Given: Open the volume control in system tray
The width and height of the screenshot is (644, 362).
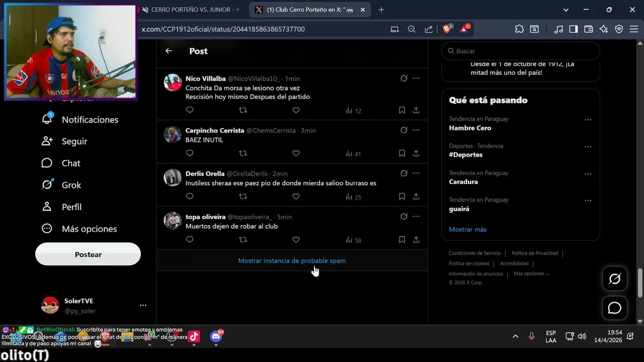Looking at the screenshot, I should point(582,336).
